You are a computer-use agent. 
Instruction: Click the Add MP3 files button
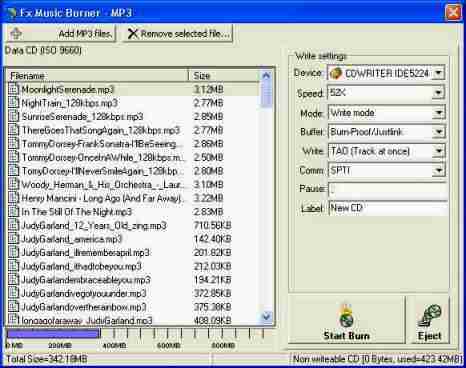61,34
